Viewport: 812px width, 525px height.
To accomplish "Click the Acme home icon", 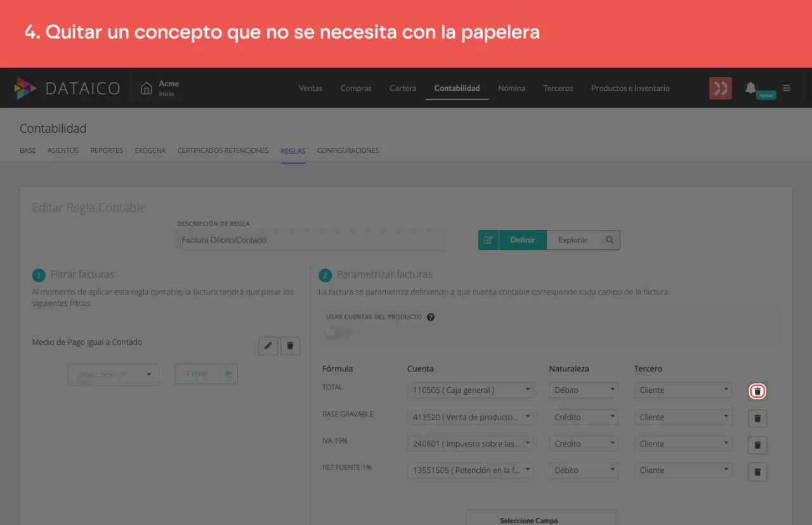I will click(x=147, y=88).
